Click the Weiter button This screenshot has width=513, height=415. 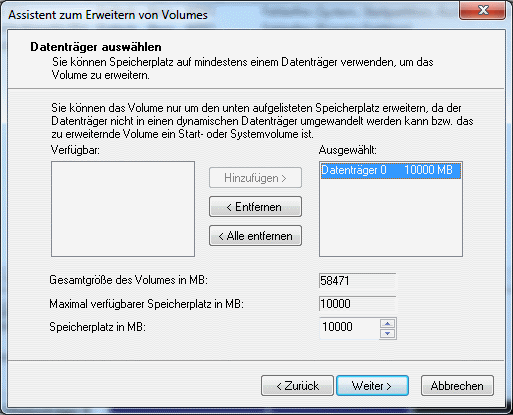click(x=372, y=386)
